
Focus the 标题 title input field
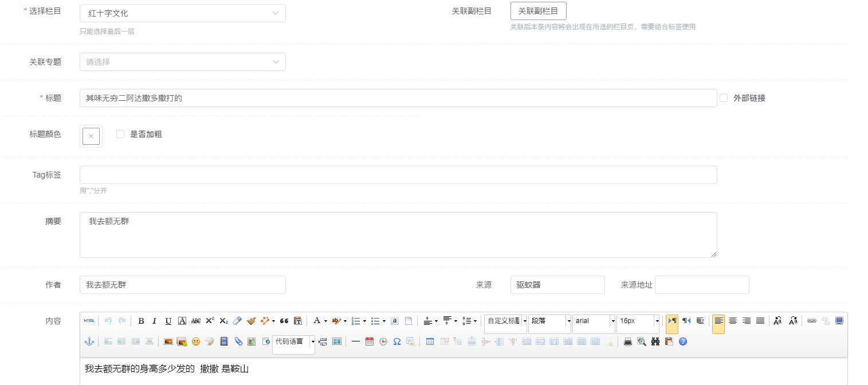click(x=398, y=98)
